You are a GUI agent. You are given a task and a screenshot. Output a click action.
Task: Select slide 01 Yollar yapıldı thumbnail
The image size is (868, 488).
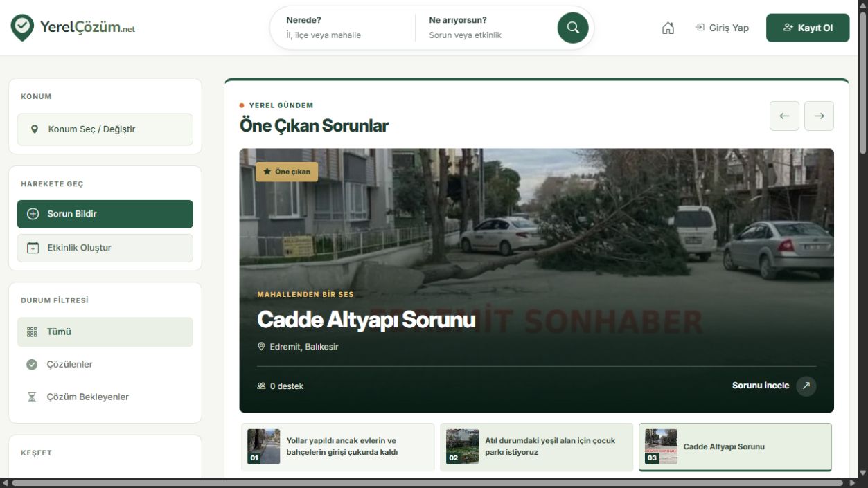pyautogui.click(x=338, y=447)
